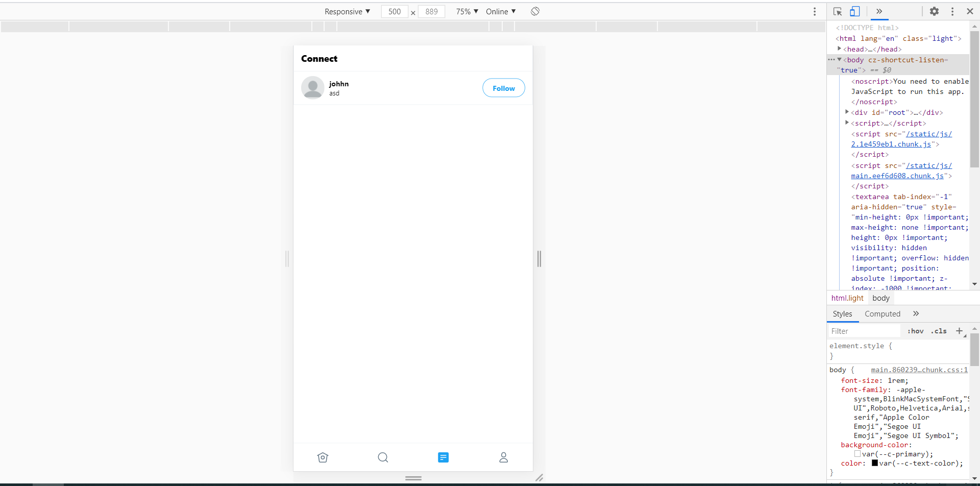Activate the inspect element picker icon

838,11
